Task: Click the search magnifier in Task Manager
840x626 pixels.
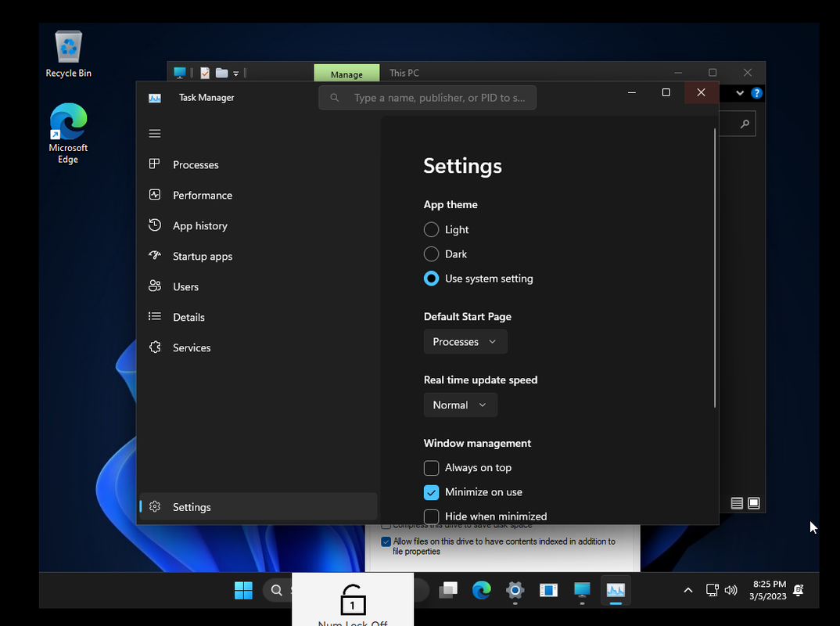Action: click(334, 98)
